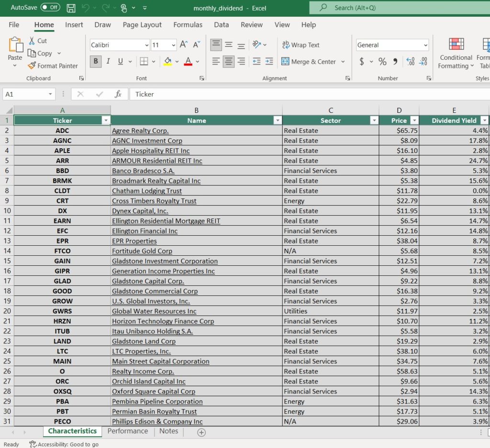Open the Page Layout ribbon tab
Image resolution: width=490 pixels, height=448 pixels.
pyautogui.click(x=142, y=25)
